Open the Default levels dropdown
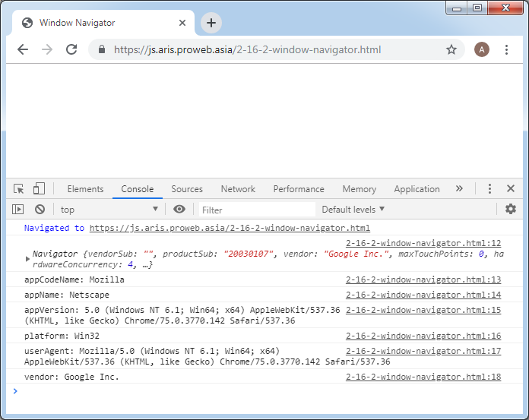Image resolution: width=529 pixels, height=420 pixels. tap(353, 210)
